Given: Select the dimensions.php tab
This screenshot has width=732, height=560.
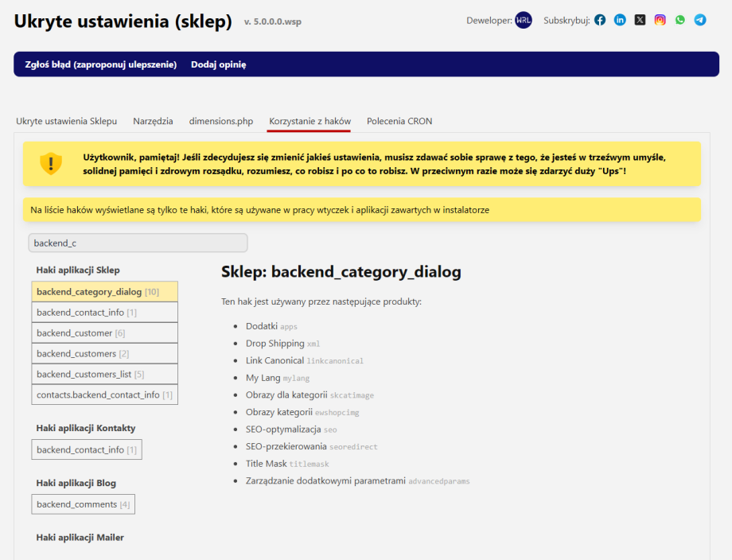Looking at the screenshot, I should coord(221,121).
